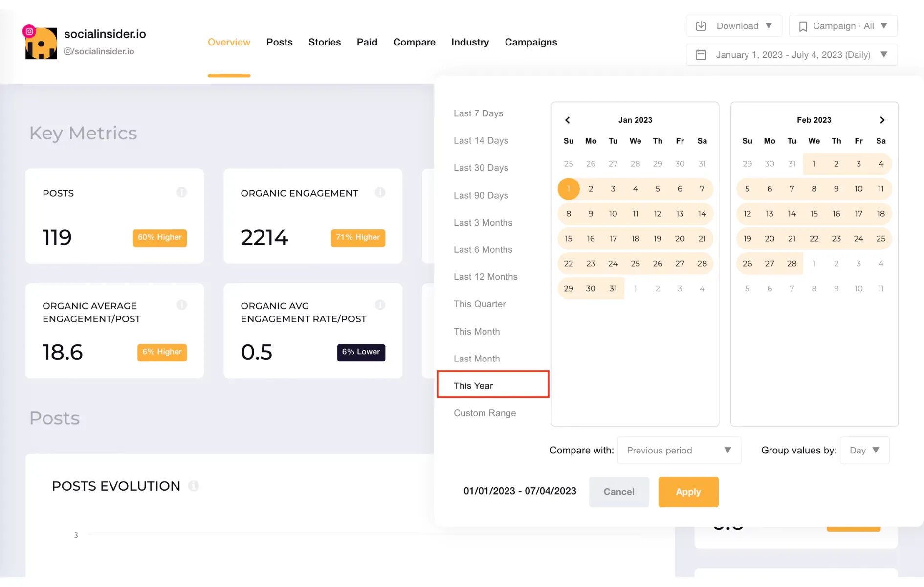Go to previous month with left arrow

pos(568,120)
